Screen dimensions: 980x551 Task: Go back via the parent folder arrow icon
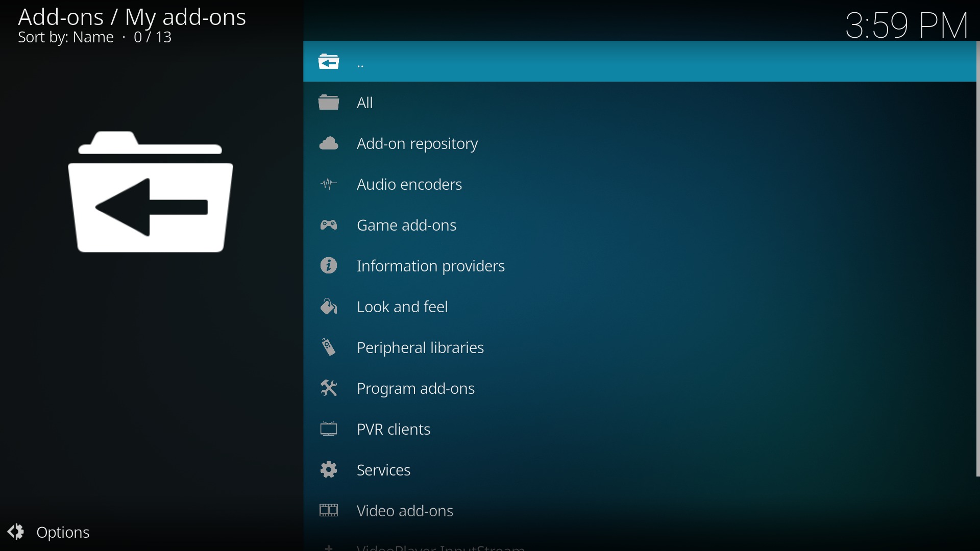(329, 62)
